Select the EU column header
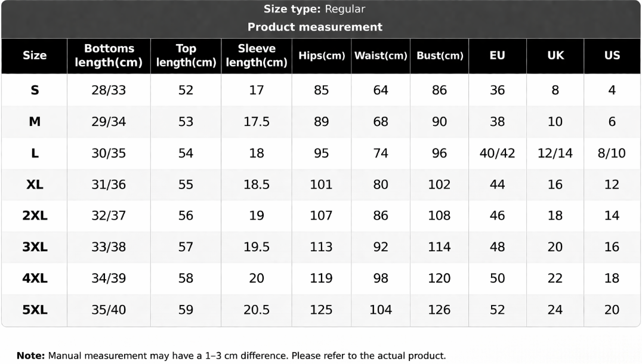 click(x=497, y=55)
